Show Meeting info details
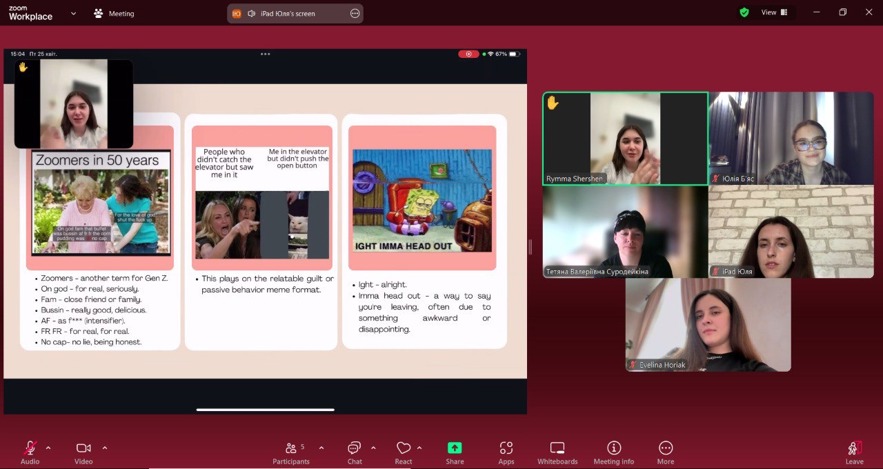 pos(613,452)
